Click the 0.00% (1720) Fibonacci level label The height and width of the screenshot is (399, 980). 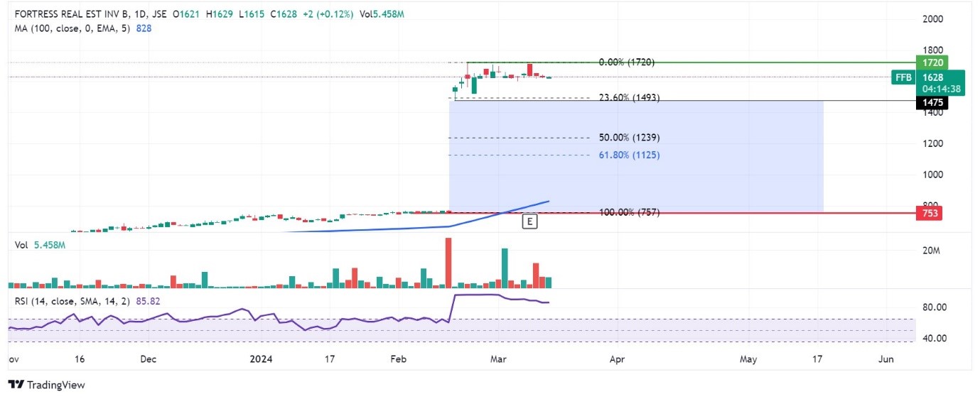pos(626,62)
